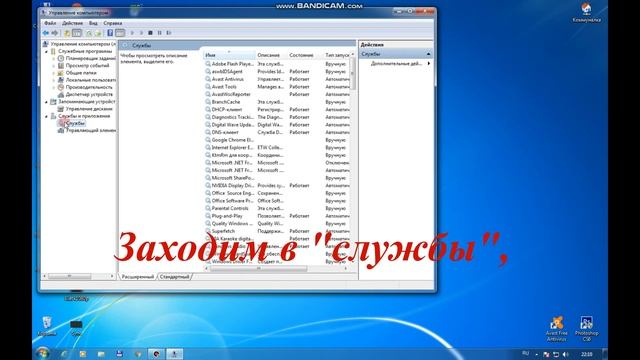The image size is (640, 360).
Task: Select Диспетчер устройств in the tree
Action: pos(89,94)
